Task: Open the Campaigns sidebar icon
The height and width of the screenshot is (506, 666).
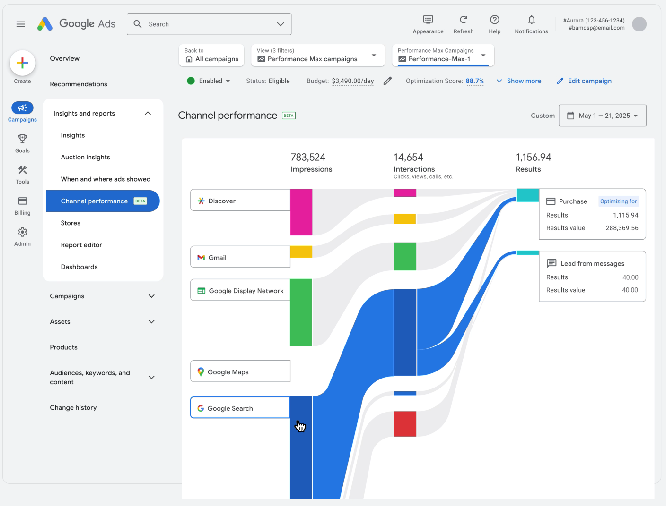Action: (x=22, y=108)
